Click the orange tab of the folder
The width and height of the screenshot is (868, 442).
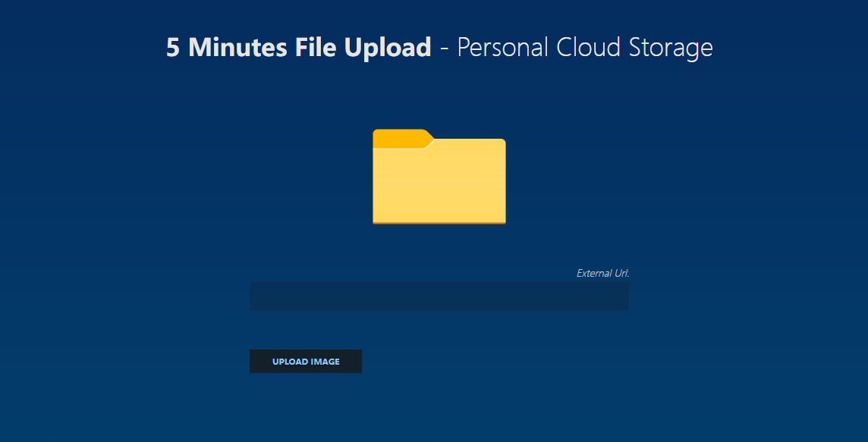401,138
